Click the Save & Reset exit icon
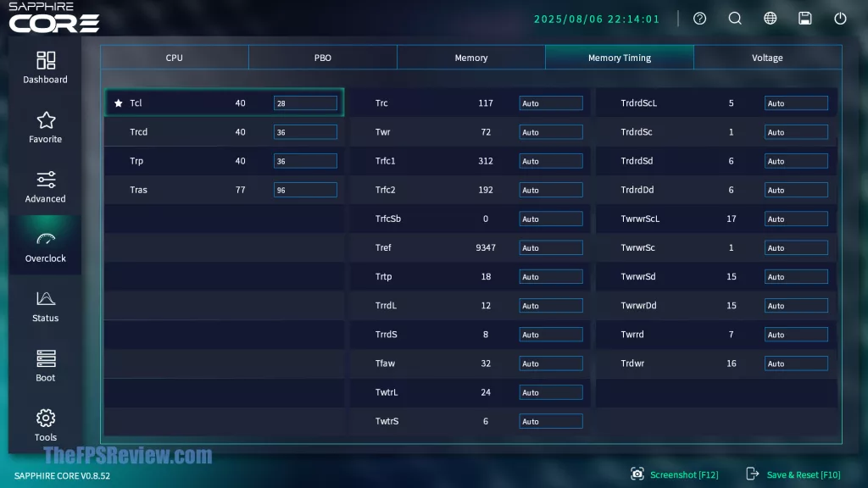 click(x=753, y=474)
